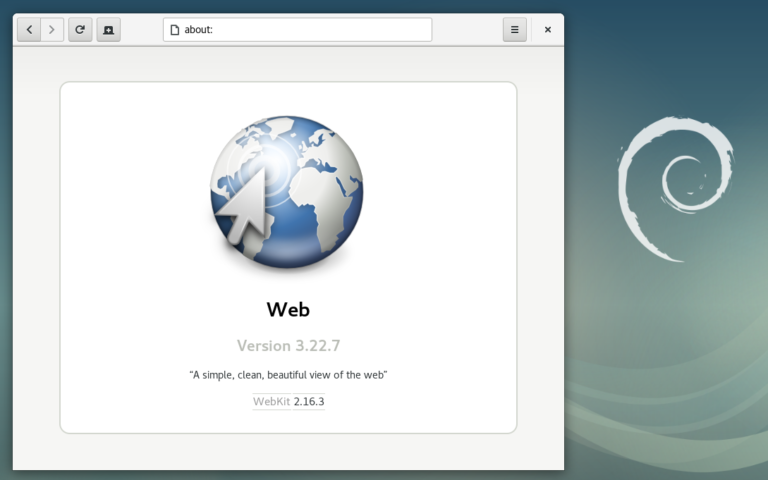Reload the current page
This screenshot has height=480, width=768.
tap(80, 30)
